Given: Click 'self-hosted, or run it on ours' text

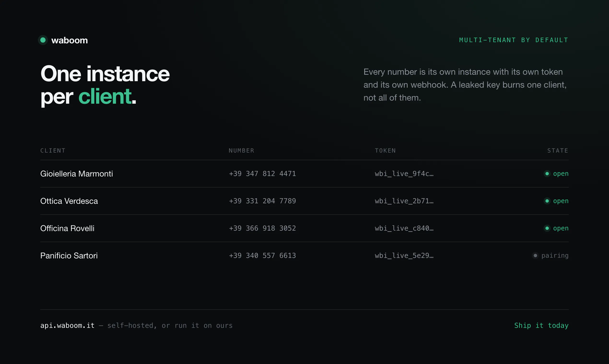Looking at the screenshot, I should coord(170,326).
